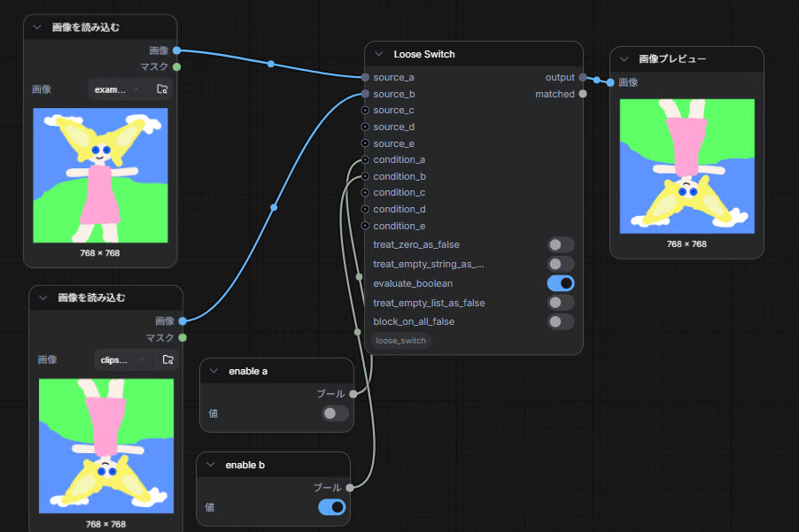Click the source_e input socket

click(365, 143)
